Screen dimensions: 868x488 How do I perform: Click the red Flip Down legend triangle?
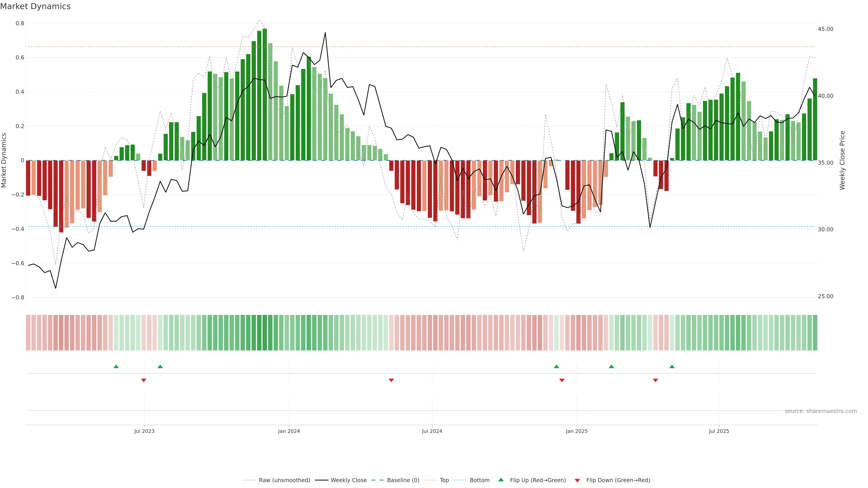coord(577,481)
